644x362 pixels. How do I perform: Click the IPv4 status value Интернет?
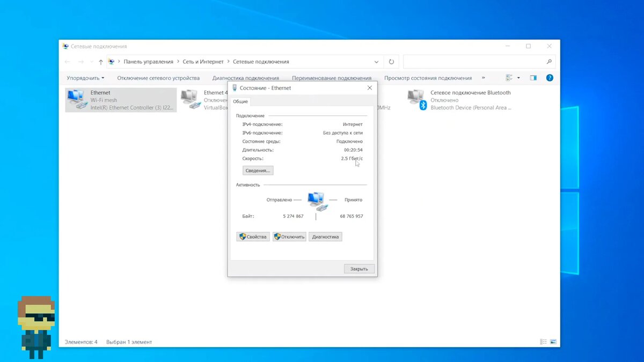click(x=353, y=124)
